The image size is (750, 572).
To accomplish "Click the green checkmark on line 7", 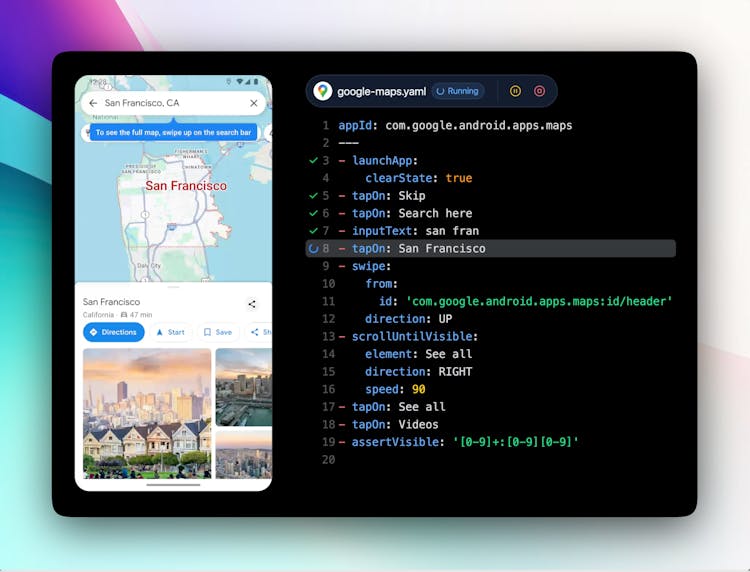I will tap(313, 231).
